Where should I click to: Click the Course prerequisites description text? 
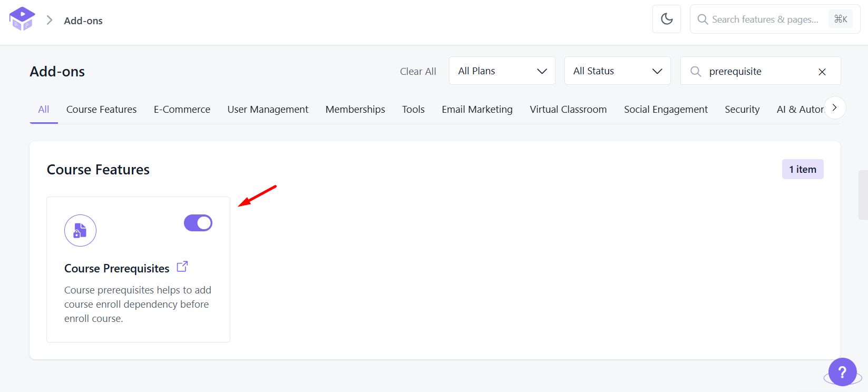pos(138,304)
